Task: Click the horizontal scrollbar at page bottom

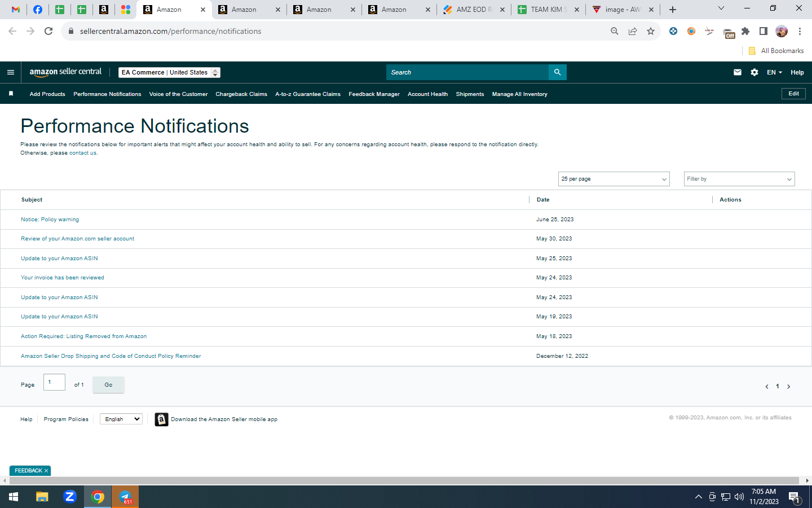Action: [404, 480]
